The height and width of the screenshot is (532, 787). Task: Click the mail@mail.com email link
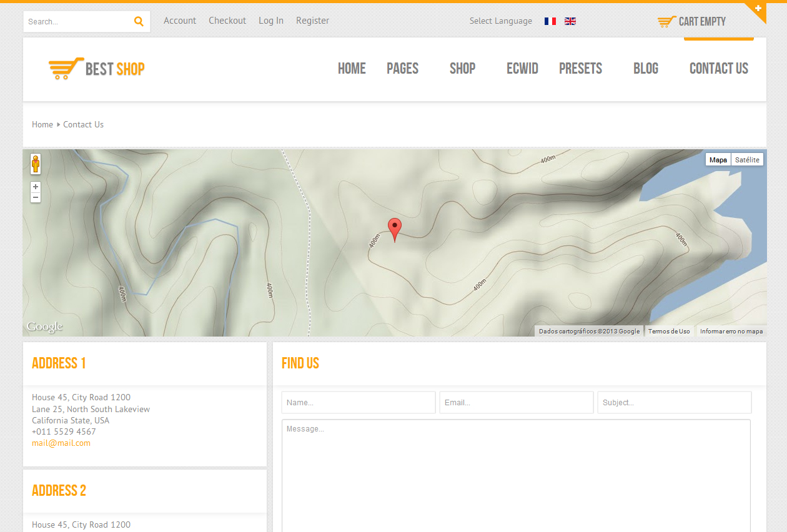click(61, 443)
